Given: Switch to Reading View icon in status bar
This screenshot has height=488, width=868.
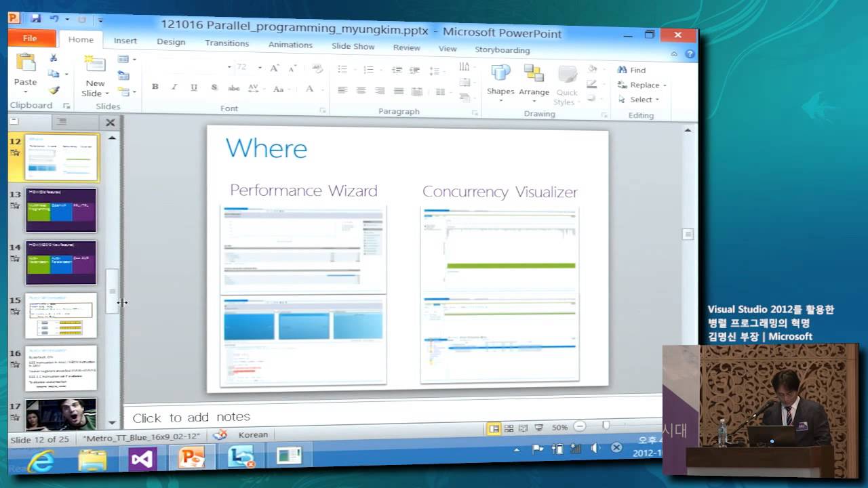Looking at the screenshot, I should pyautogui.click(x=524, y=428).
